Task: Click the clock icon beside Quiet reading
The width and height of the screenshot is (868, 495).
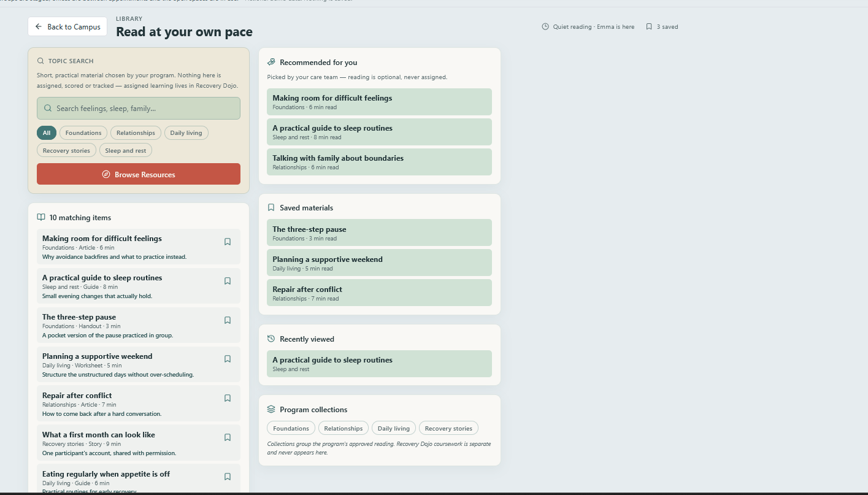Action: 545,26
